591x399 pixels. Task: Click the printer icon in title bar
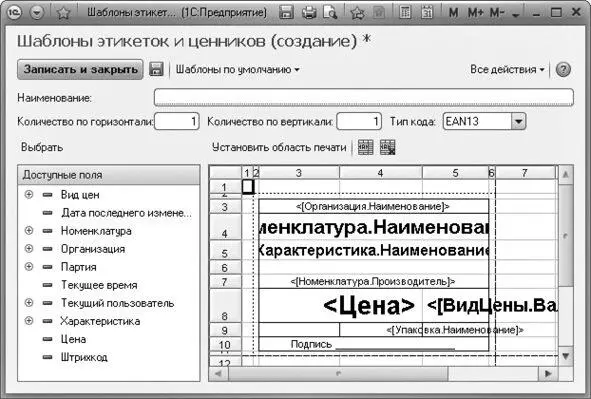[309, 12]
